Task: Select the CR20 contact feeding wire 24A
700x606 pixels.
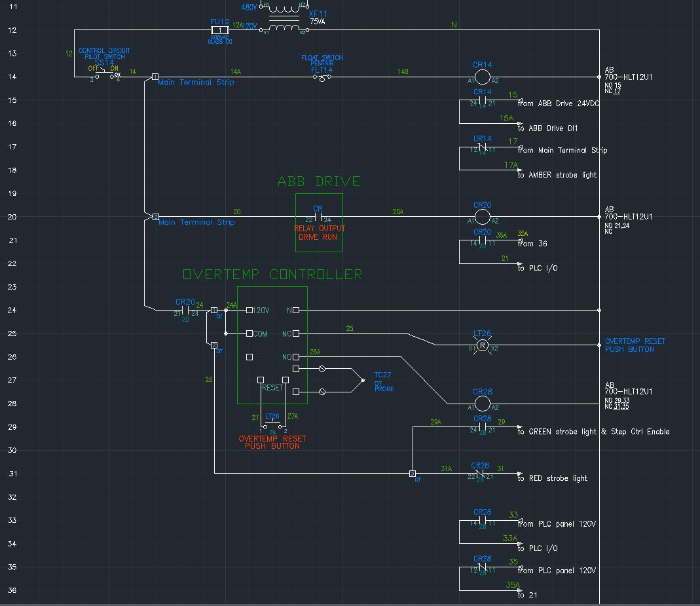Action: 186,310
